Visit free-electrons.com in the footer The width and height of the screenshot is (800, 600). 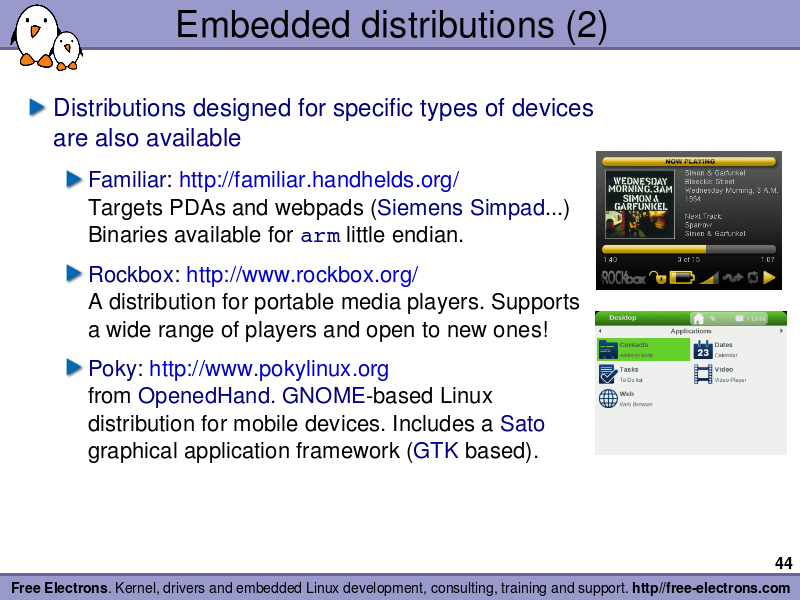click(x=712, y=588)
